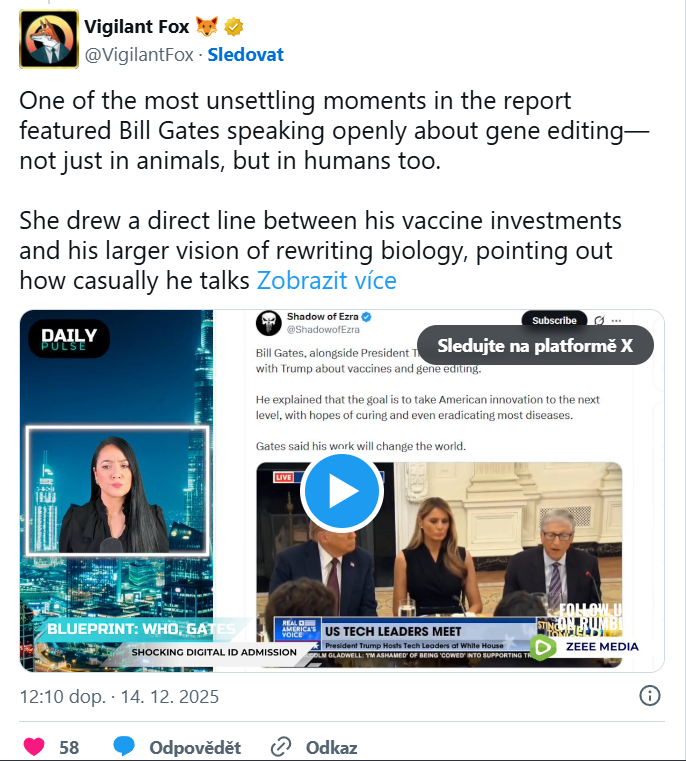Click the Daily Pulse logo
Screen dimensions: 686x761
coord(69,340)
